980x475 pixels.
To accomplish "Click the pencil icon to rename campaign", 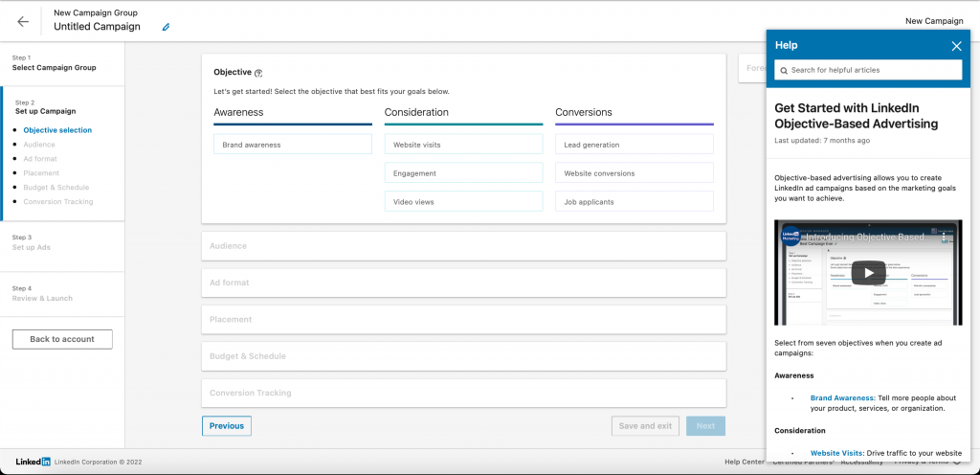I will (x=166, y=27).
